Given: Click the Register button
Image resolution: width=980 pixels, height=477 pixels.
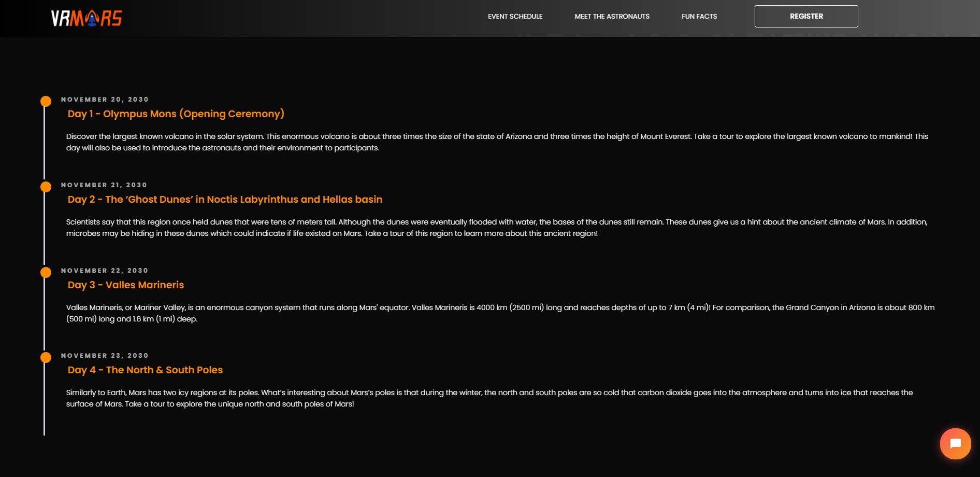Looking at the screenshot, I should [x=806, y=16].
